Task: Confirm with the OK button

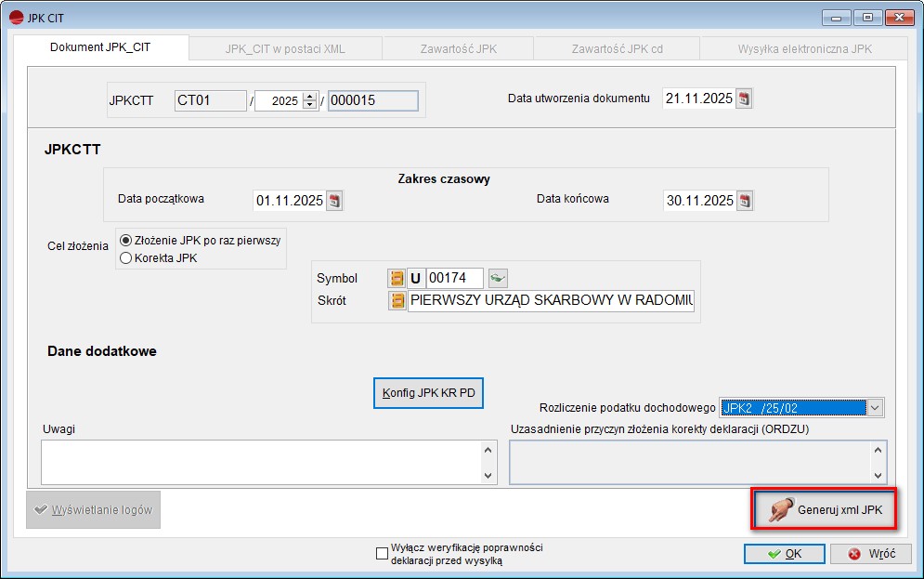Action: [x=784, y=554]
